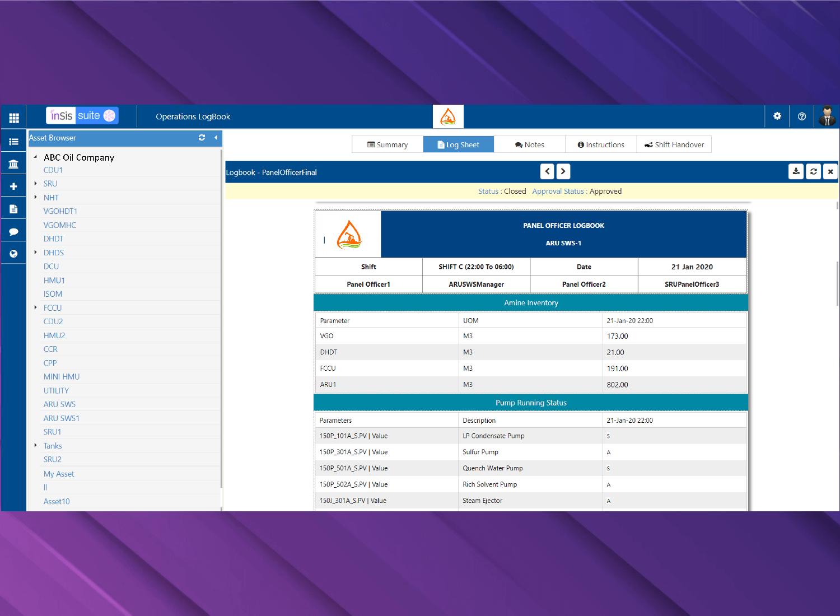This screenshot has height=616, width=840.
Task: Open the chat bubble sidebar icon
Action: pyautogui.click(x=14, y=232)
